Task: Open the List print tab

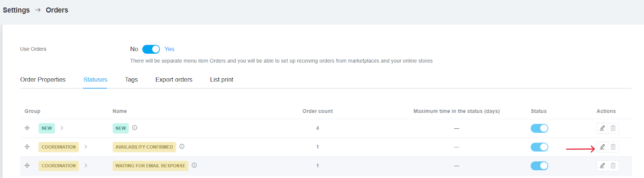Action: 221,80
